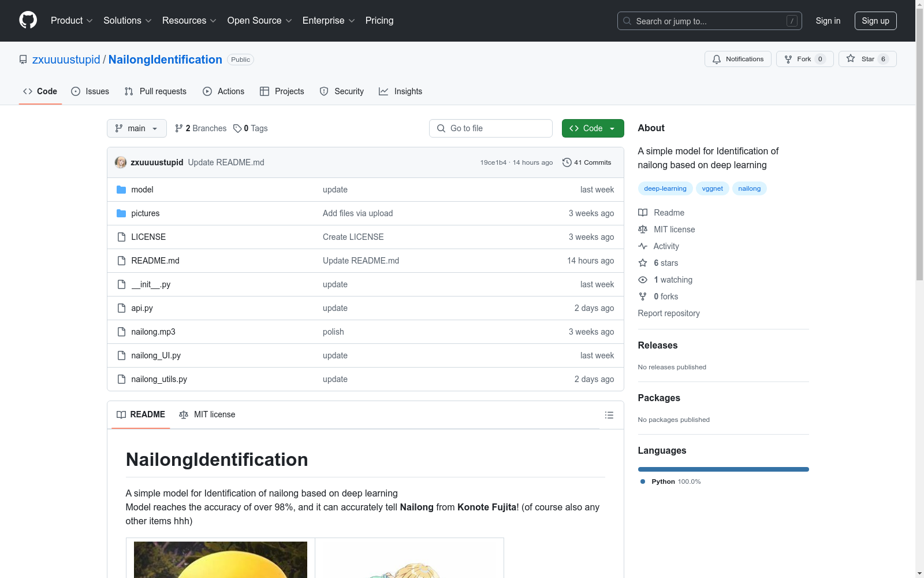Image resolution: width=924 pixels, height=578 pixels.
Task: Click the Sign up button
Action: (875, 21)
